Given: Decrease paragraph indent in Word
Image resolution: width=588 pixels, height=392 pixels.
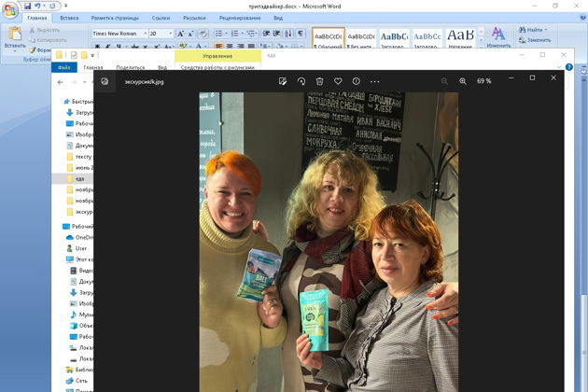Looking at the screenshot, I should [266, 34].
